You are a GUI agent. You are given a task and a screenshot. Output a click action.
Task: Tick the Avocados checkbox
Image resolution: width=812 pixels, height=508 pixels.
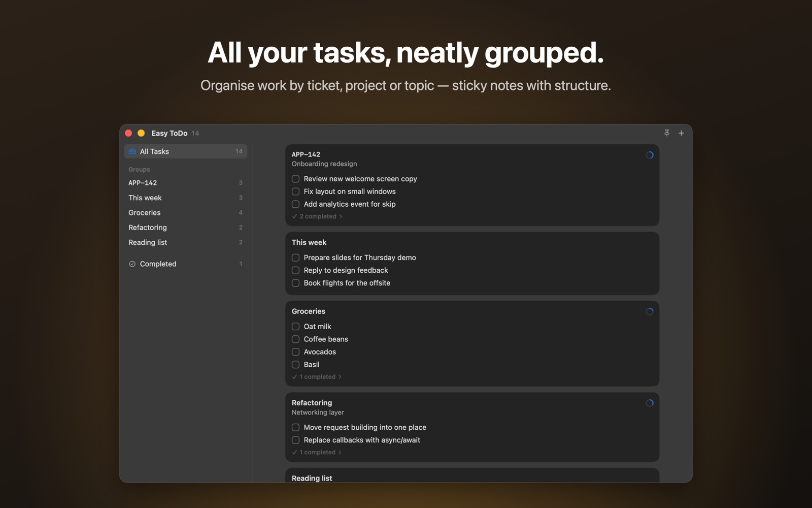point(296,352)
